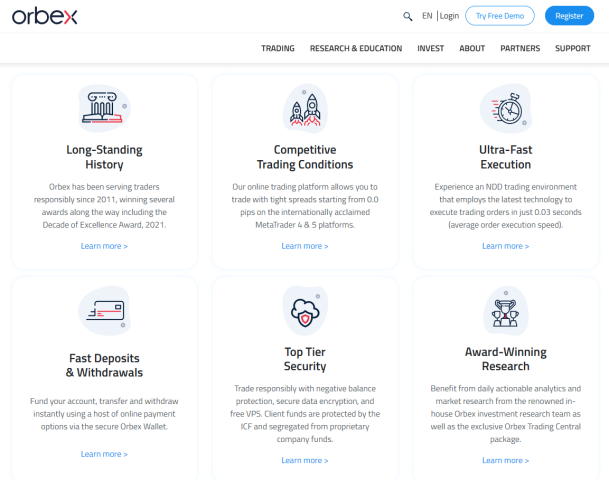Viewport: 609px width, 480px height.
Task: Click the 'MetaTrader 4 & 5 platforms.' text
Action: 305,225
